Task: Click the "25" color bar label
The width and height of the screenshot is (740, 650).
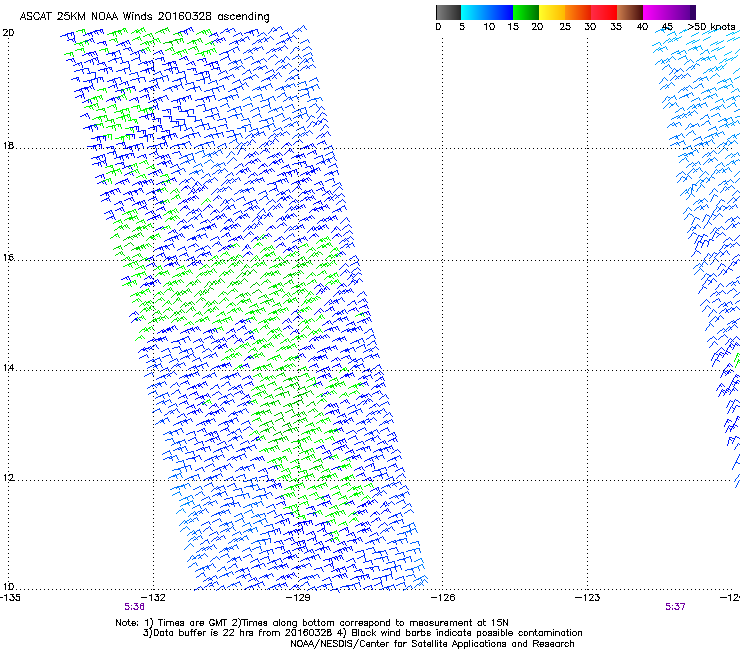Action: [x=565, y=27]
